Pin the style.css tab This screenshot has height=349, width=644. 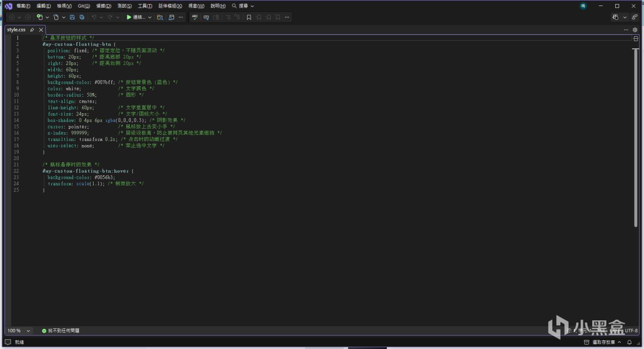tap(32, 30)
